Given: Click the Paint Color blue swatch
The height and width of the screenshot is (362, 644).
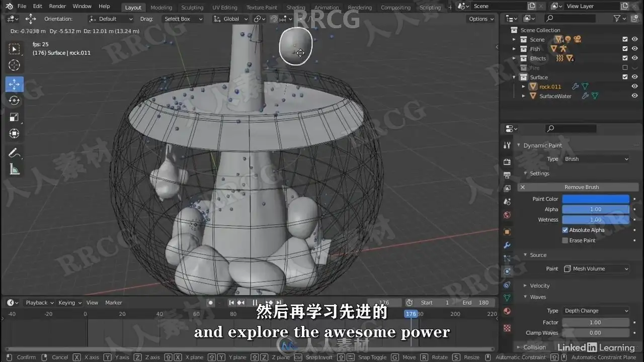Looking at the screenshot, I should [596, 199].
